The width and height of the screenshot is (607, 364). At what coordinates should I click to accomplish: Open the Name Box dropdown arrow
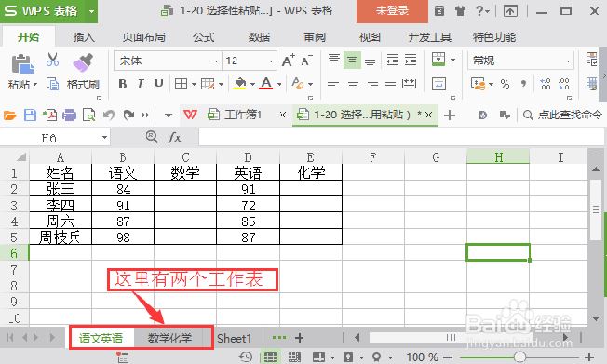[x=104, y=138]
